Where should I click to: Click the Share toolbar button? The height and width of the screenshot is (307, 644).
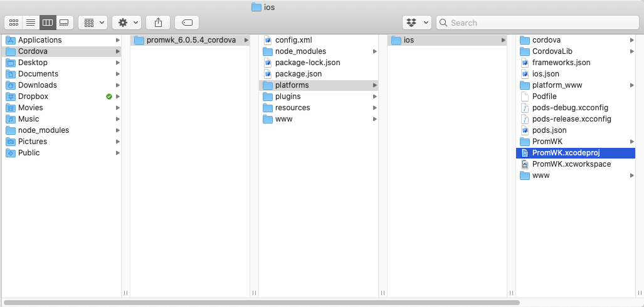tap(158, 23)
